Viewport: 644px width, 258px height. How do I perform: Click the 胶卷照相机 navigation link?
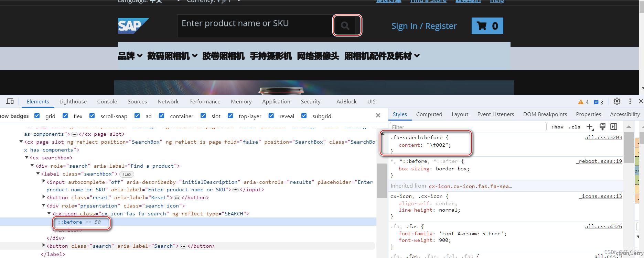coord(223,56)
